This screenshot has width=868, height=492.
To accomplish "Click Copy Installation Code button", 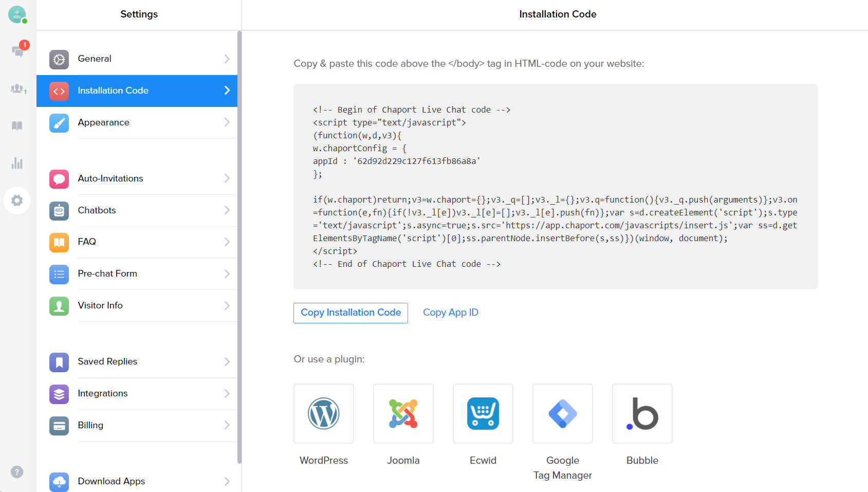I will (x=350, y=313).
